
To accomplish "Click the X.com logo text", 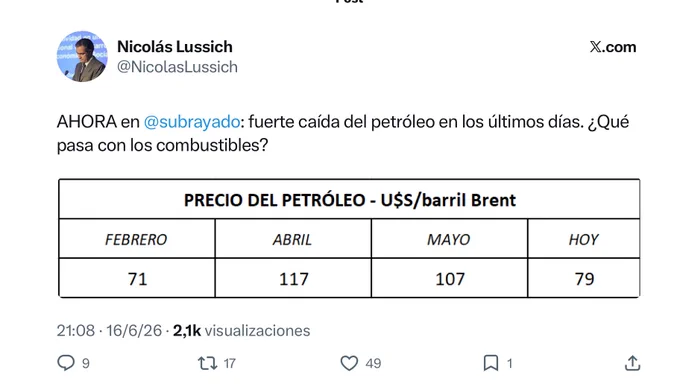I will [613, 47].
